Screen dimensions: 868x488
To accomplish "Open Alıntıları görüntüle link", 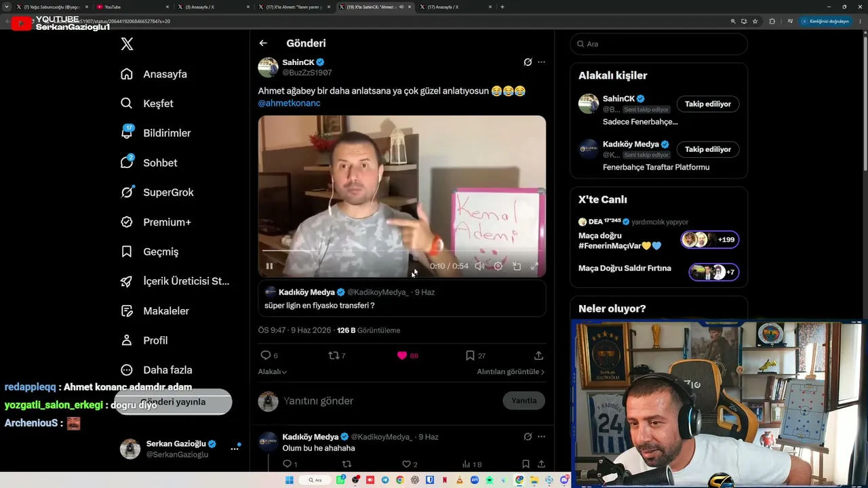I will click(511, 372).
